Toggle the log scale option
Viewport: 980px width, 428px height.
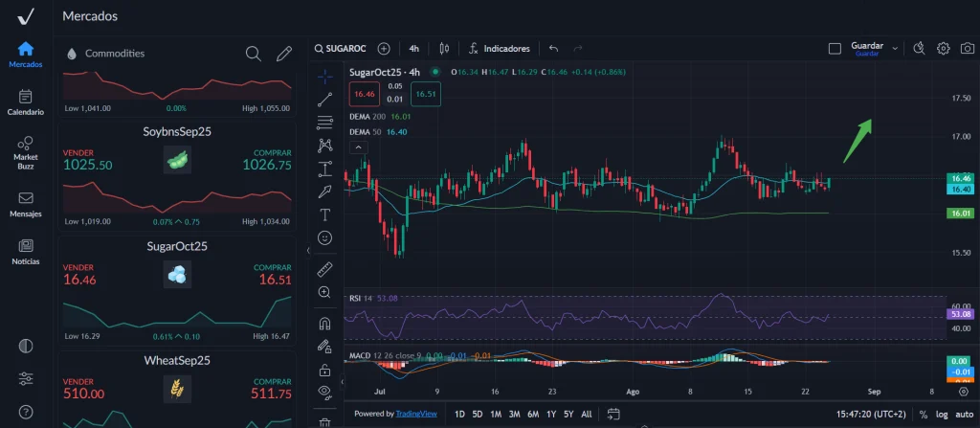click(943, 415)
